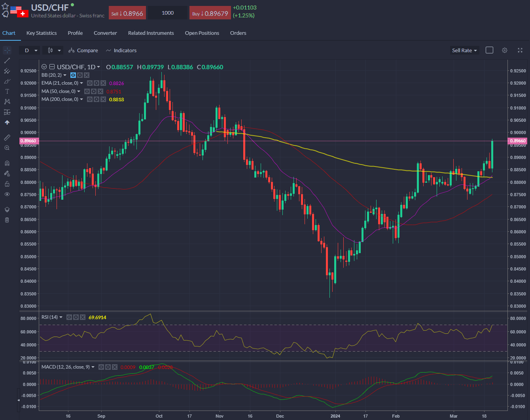Viewport: 530px width, 420px height.
Task: Open MA (50) settings gear
Action: 94,91
